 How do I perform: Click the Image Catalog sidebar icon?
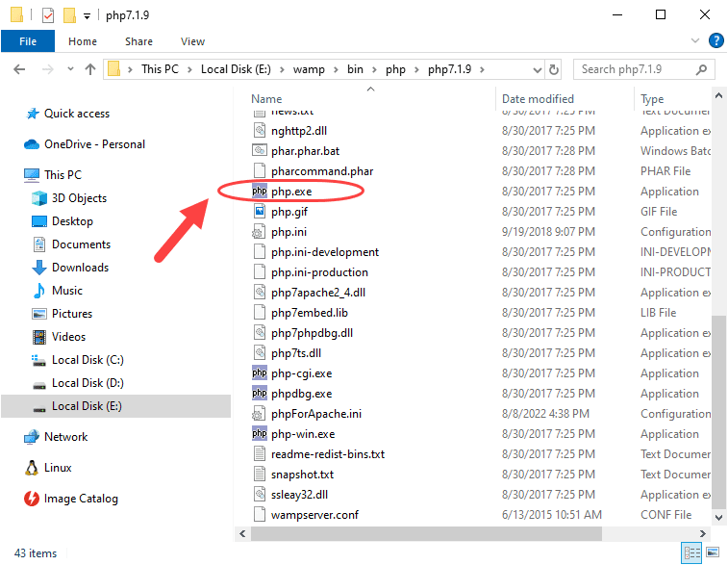[x=32, y=499]
